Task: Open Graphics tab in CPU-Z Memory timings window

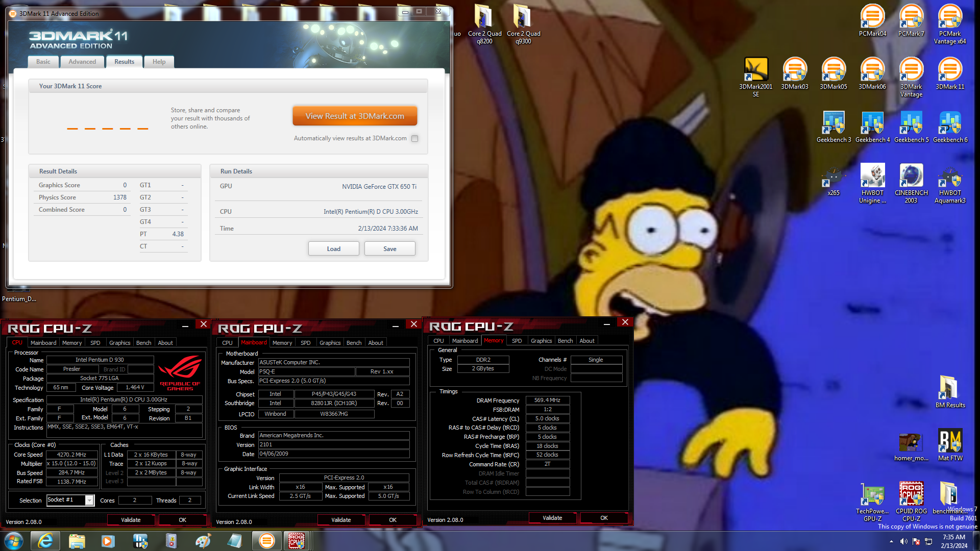Action: 541,341
